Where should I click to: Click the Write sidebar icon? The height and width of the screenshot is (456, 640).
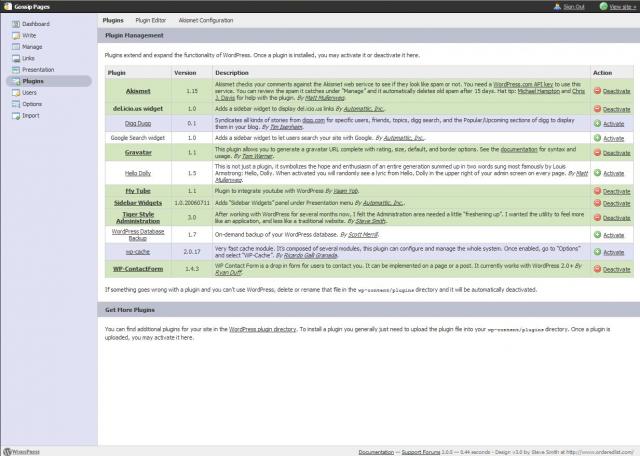coord(16,36)
